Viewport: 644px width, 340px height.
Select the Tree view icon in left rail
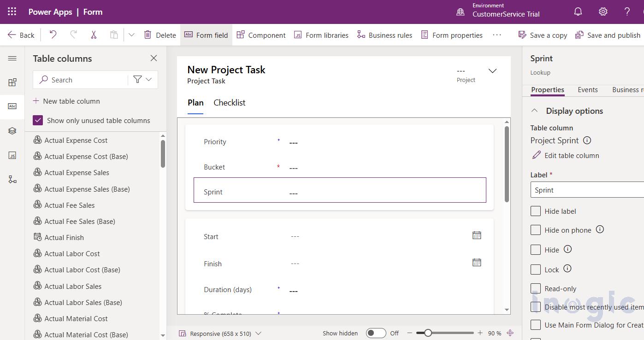12,130
